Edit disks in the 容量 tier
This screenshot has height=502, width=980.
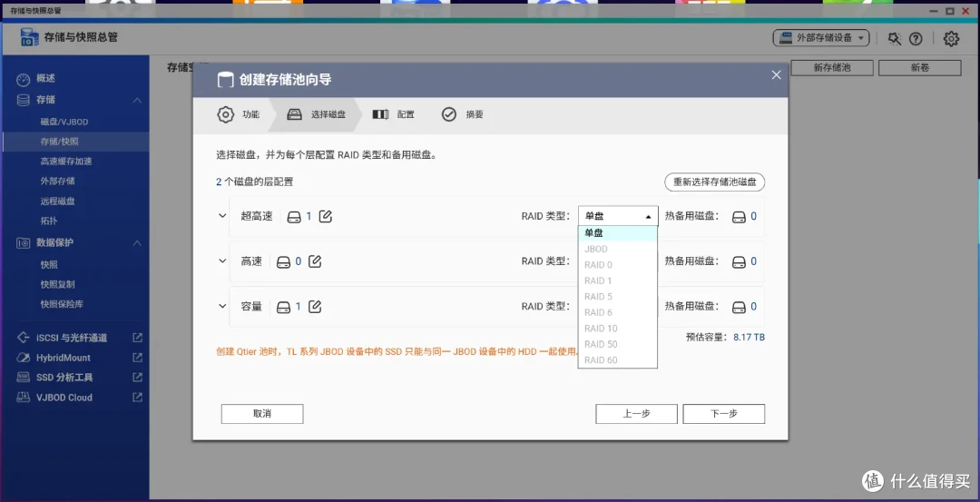click(x=315, y=306)
